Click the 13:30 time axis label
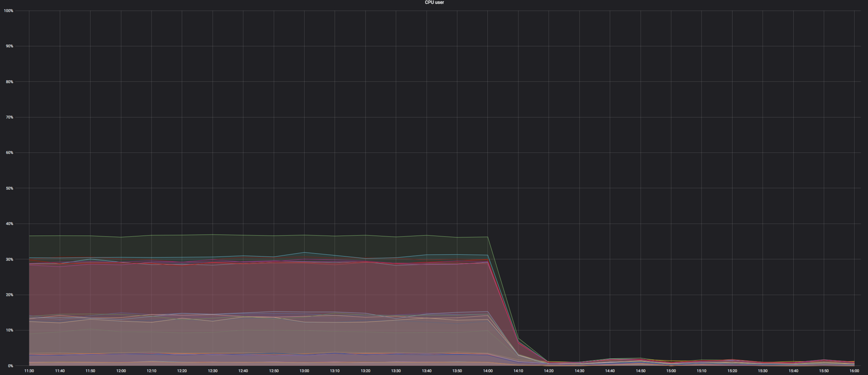This screenshot has width=868, height=375. pyautogui.click(x=396, y=371)
